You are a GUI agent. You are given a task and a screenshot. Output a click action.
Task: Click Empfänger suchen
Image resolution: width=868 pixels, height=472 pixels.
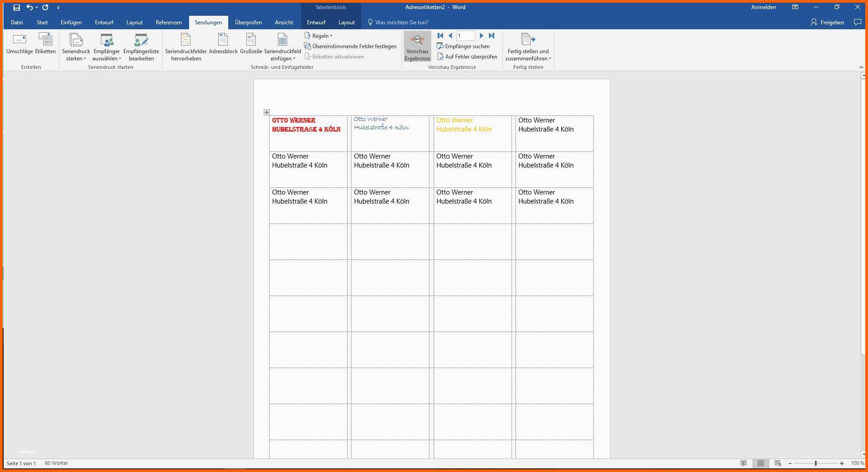tap(463, 46)
